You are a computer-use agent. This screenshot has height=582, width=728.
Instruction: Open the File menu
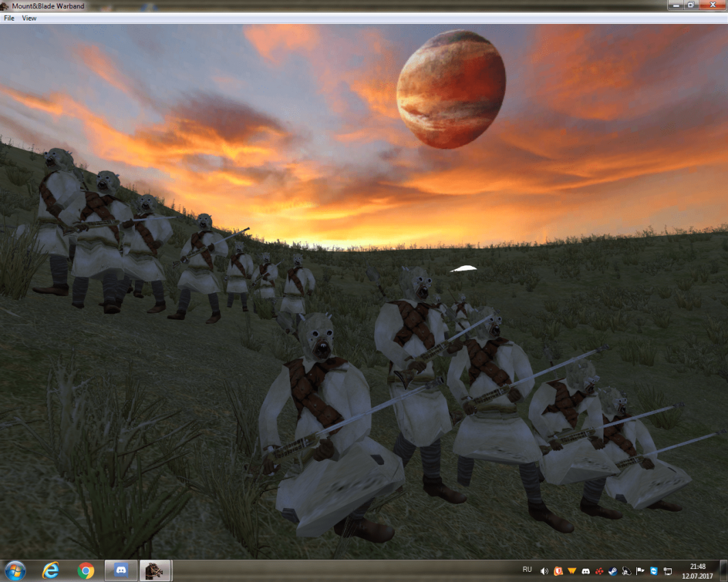click(9, 18)
